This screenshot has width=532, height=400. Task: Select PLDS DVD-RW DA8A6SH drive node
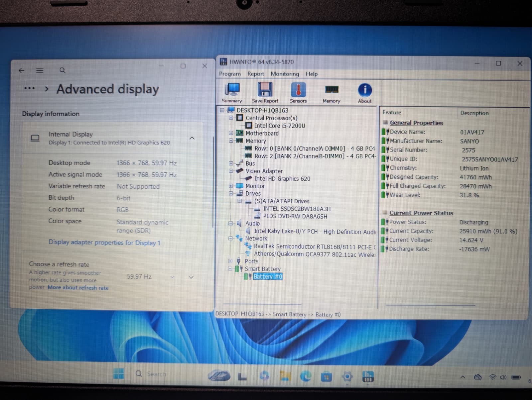pyautogui.click(x=295, y=216)
